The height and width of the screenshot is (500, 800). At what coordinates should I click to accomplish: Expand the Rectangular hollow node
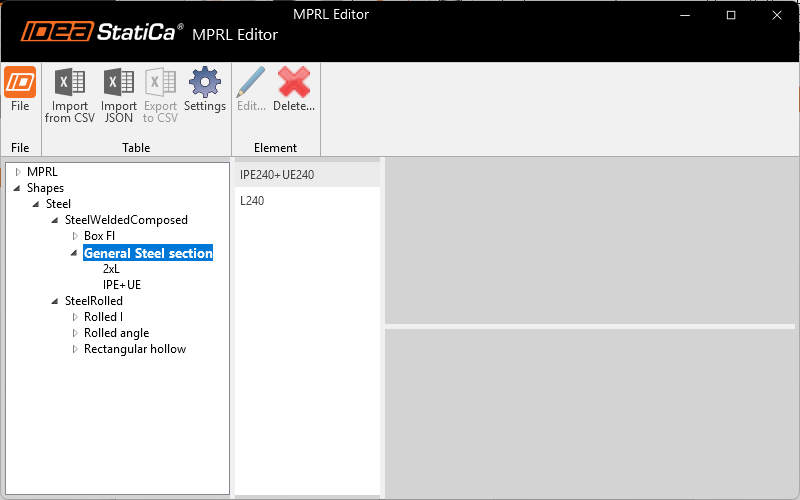pos(75,349)
